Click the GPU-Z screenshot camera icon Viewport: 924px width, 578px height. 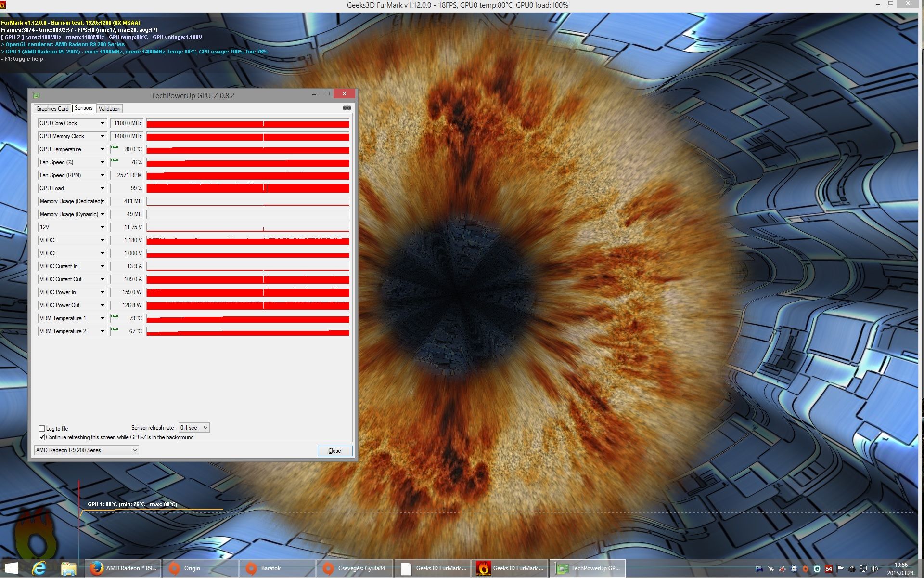(x=346, y=108)
